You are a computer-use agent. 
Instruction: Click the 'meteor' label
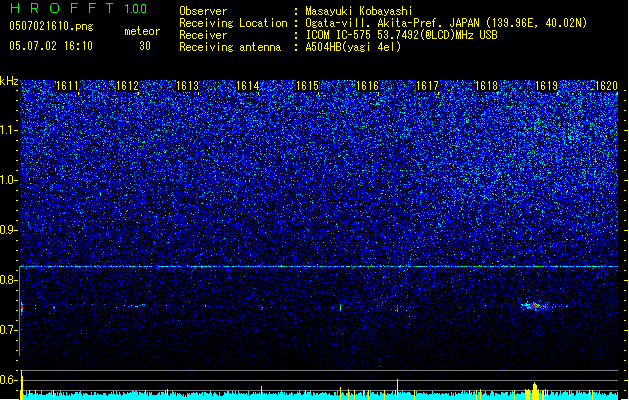click(x=142, y=31)
